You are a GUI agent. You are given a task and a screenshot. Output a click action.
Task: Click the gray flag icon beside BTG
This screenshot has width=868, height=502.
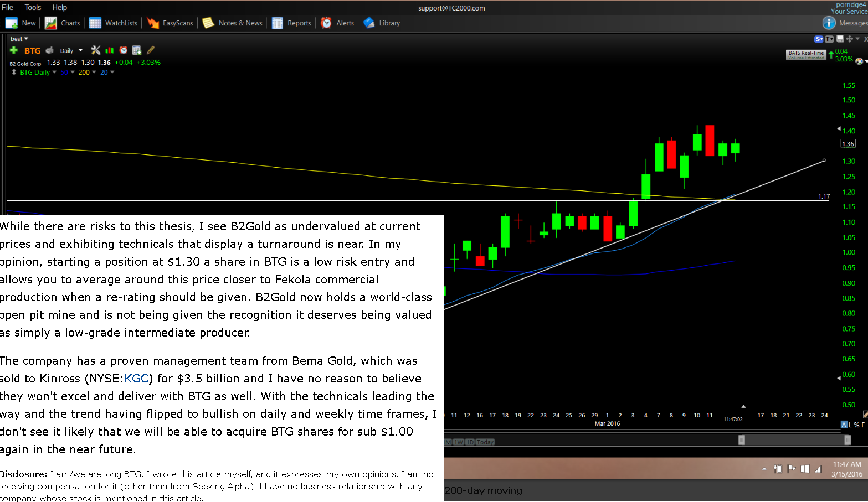click(x=50, y=50)
